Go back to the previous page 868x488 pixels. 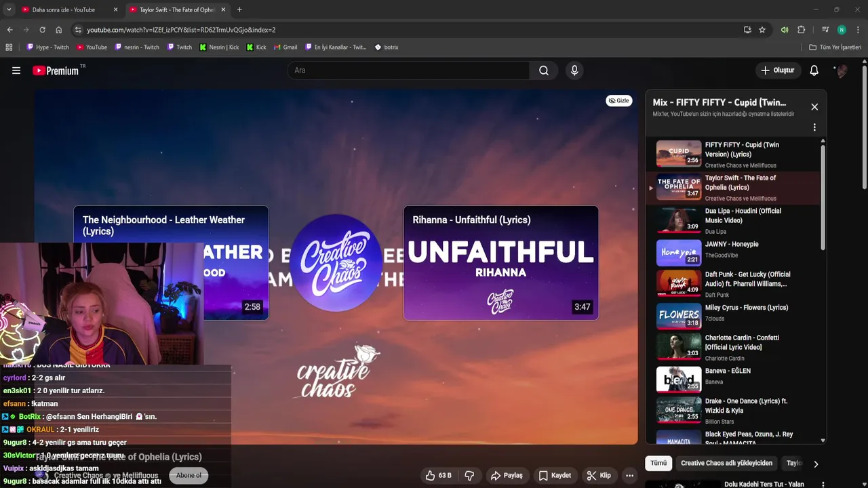[x=9, y=30]
